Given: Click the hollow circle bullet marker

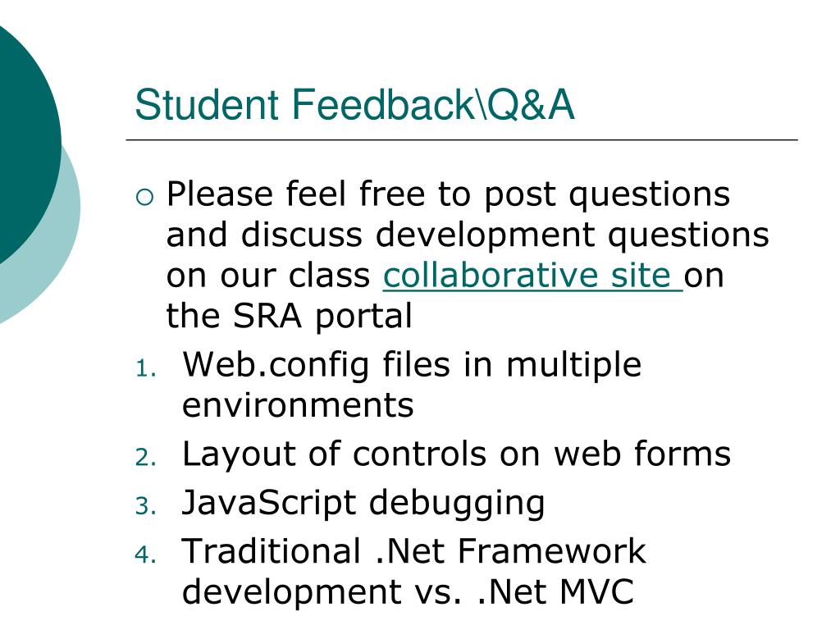Looking at the screenshot, I should coord(144,198).
